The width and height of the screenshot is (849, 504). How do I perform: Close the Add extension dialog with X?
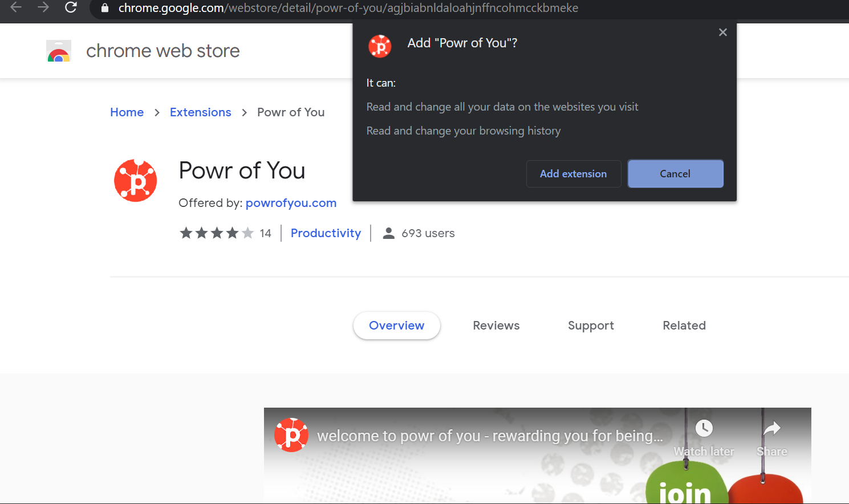(x=723, y=32)
